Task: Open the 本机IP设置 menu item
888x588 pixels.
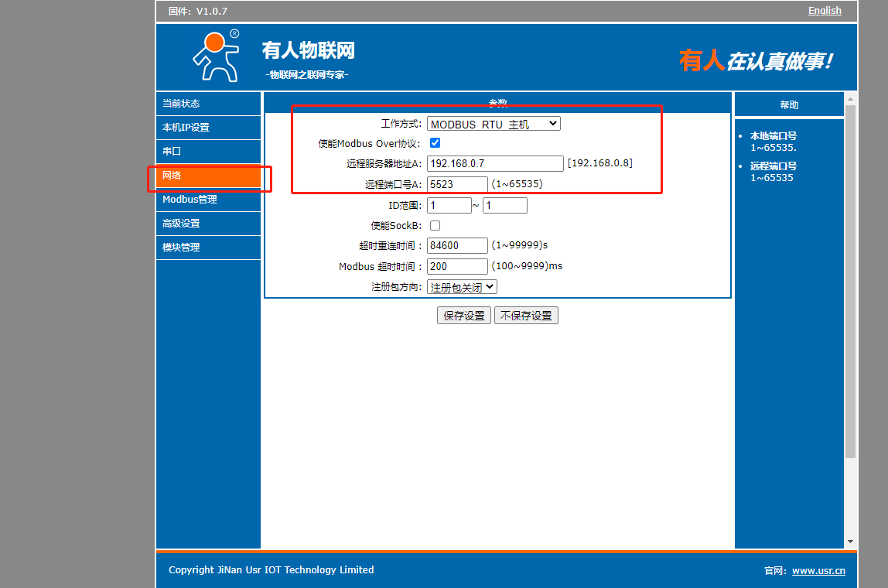Action: pyautogui.click(x=208, y=128)
